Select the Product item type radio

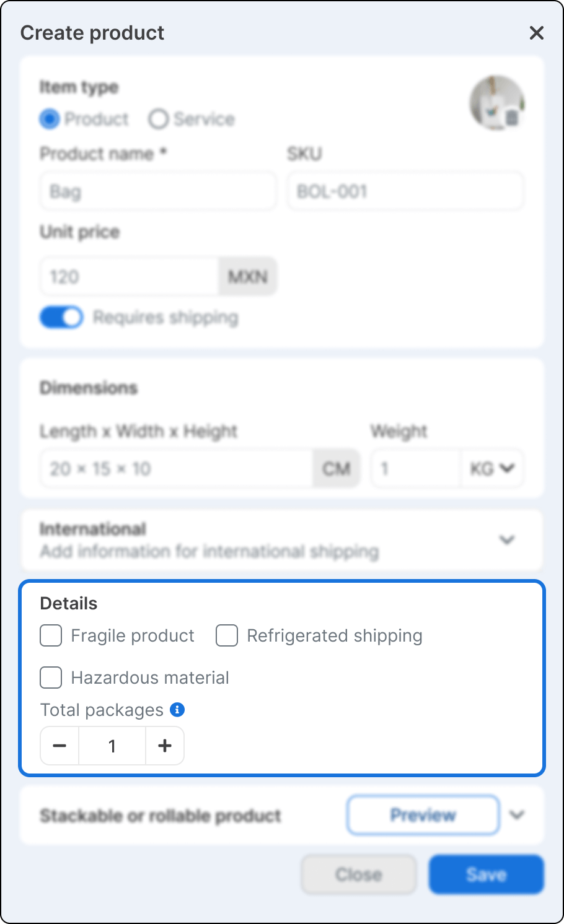(x=50, y=119)
